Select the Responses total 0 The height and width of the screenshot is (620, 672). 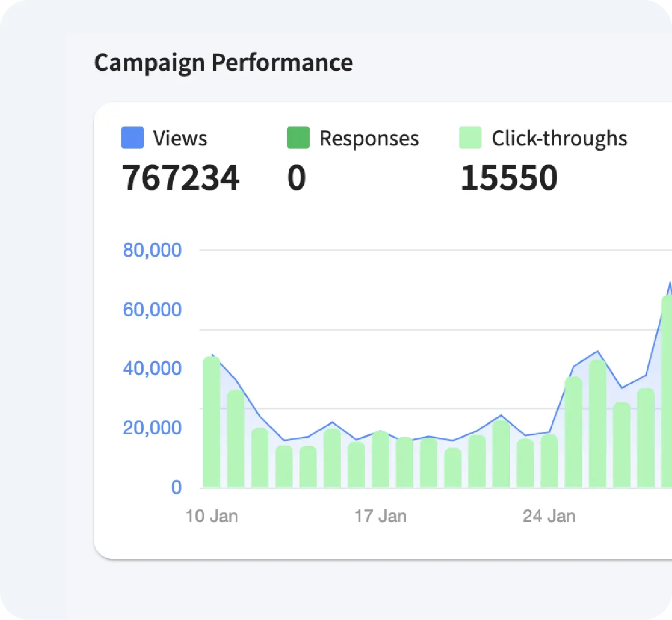point(297,177)
